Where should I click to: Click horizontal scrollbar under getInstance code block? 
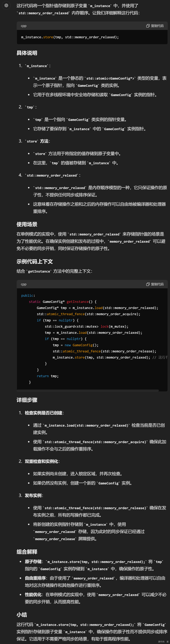coord(88,390)
